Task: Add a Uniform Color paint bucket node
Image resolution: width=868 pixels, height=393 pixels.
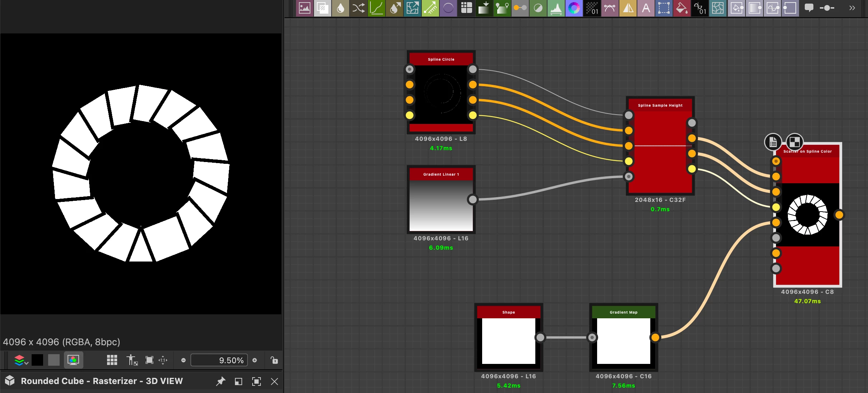Action: pyautogui.click(x=682, y=8)
